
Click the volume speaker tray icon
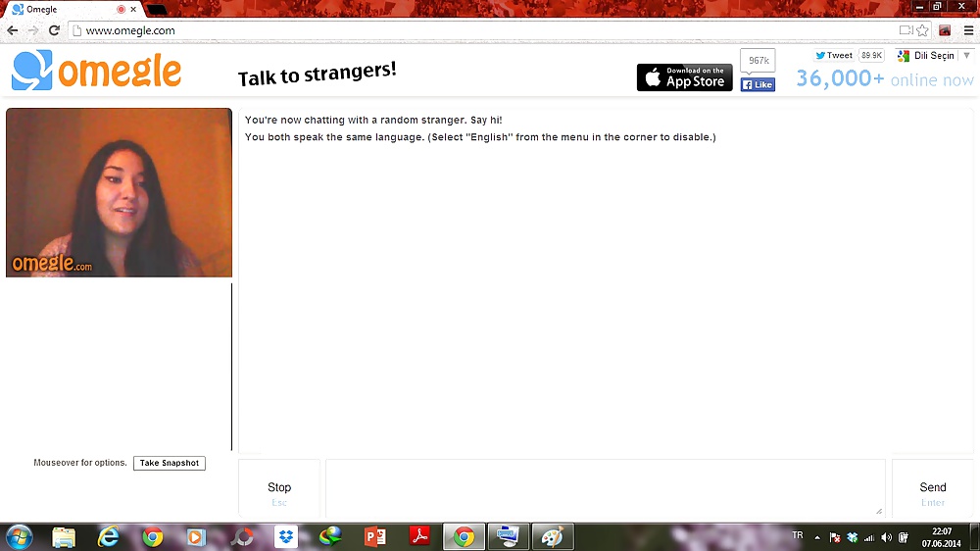886,538
